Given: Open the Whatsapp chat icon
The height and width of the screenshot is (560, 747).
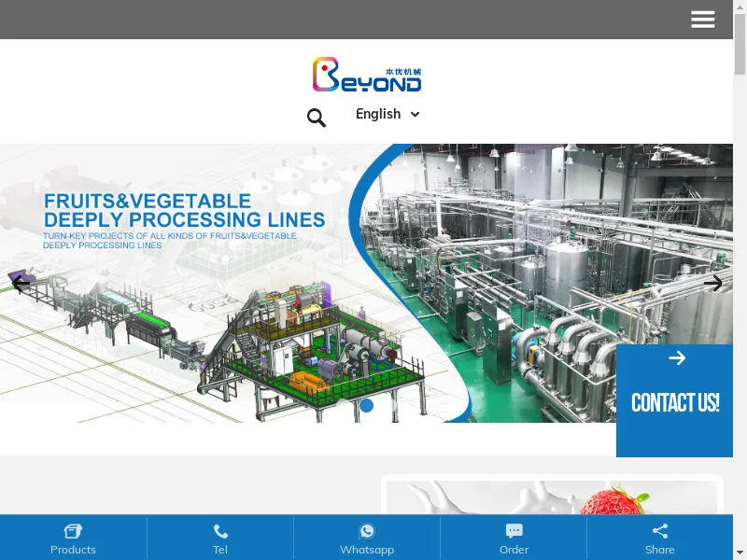Looking at the screenshot, I should coord(367,531).
